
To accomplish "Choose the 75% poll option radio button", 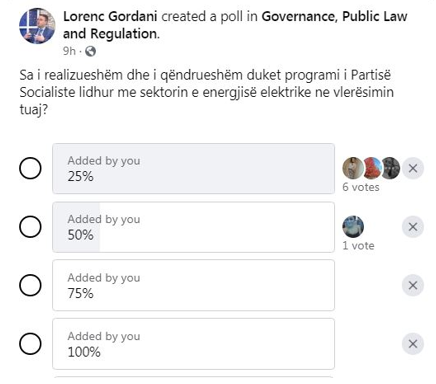I will (x=30, y=285).
